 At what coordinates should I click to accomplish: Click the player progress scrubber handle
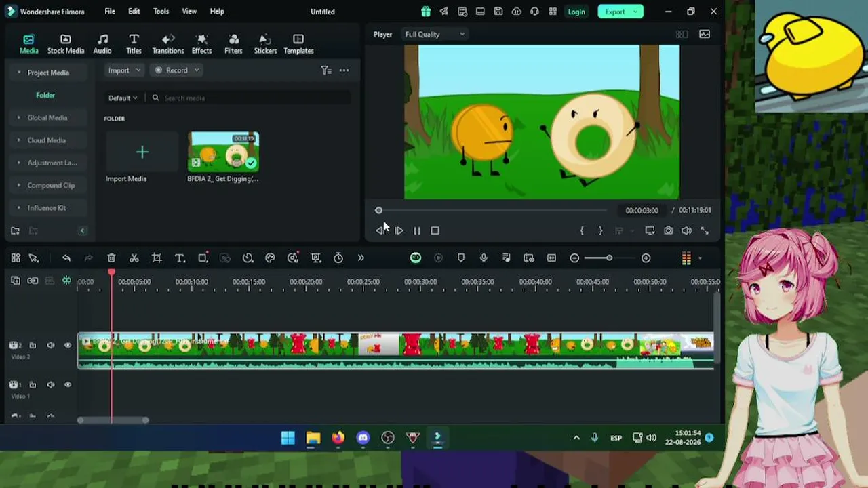379,211
